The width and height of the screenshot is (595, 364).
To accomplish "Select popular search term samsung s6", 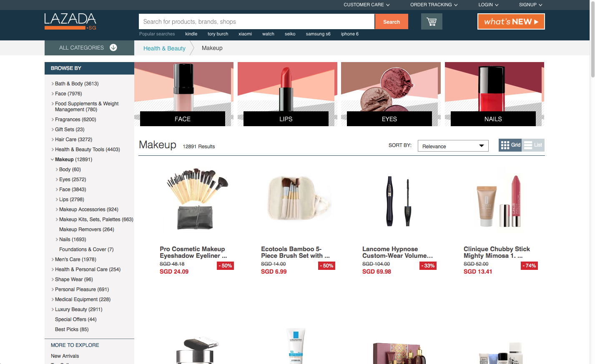I will [318, 34].
